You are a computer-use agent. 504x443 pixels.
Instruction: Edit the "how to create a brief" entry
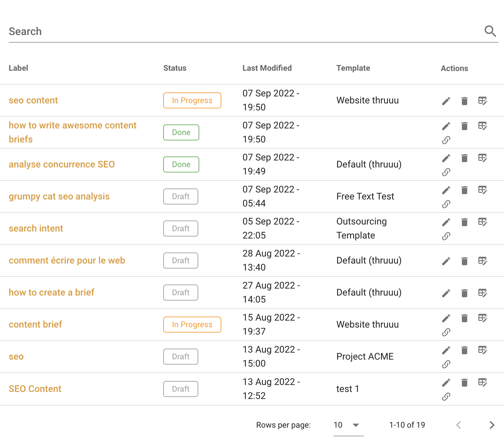click(x=446, y=293)
